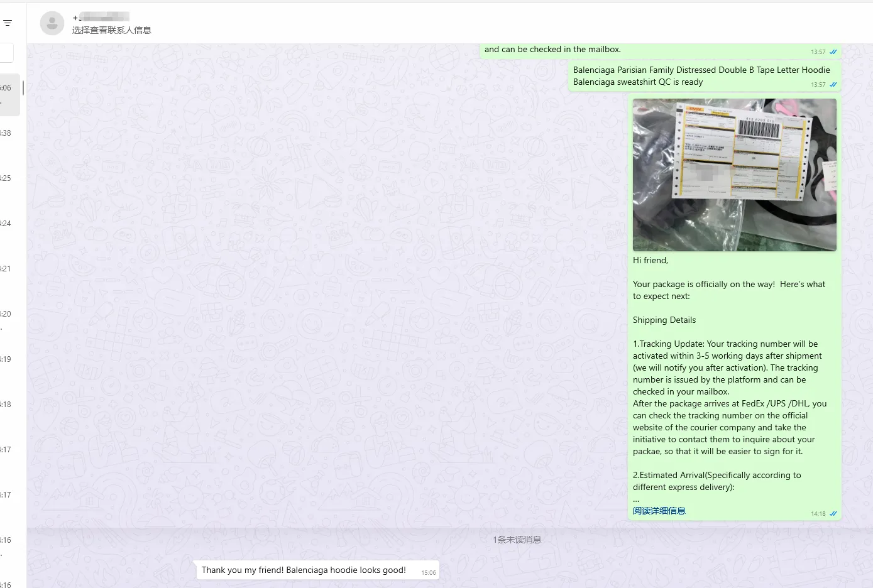Click the 1条未读消息 unread divider
873x588 pixels.
tap(517, 540)
